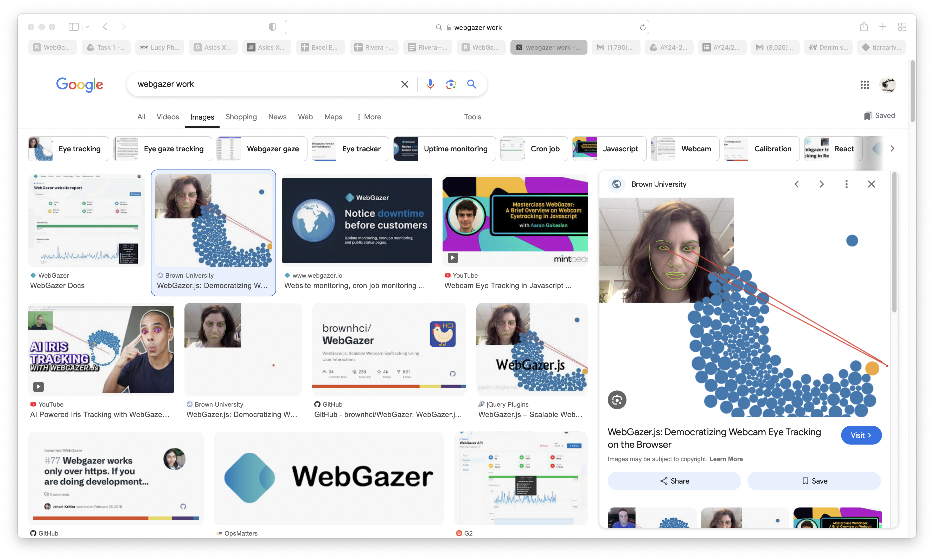Switch to the Denim s... browser tab
This screenshot has width=934, height=560.
click(828, 48)
